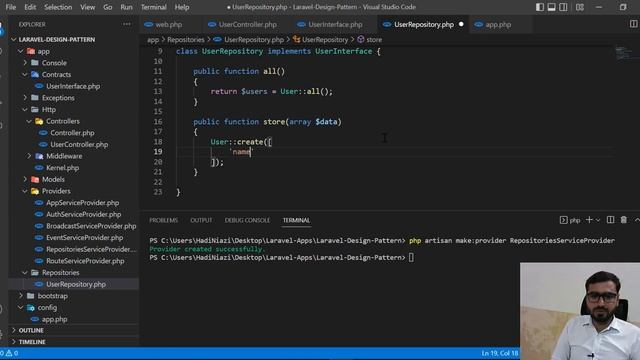Open Kernel.php file
The width and height of the screenshot is (640, 360).
coord(62,167)
